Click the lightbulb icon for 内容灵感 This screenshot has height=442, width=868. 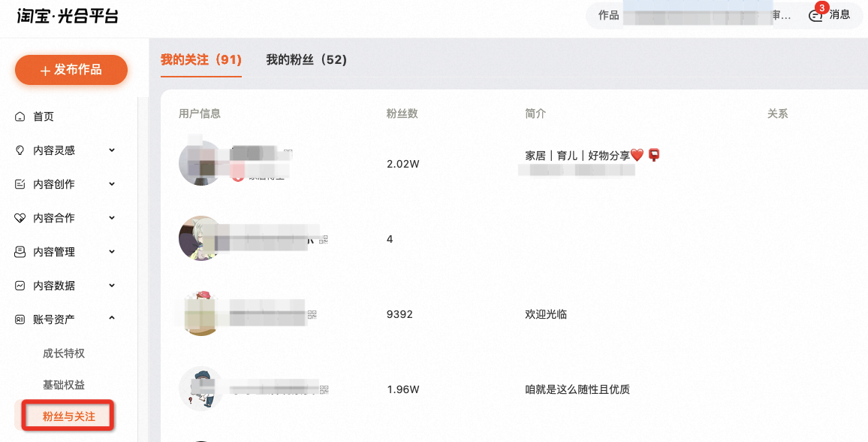(20, 150)
